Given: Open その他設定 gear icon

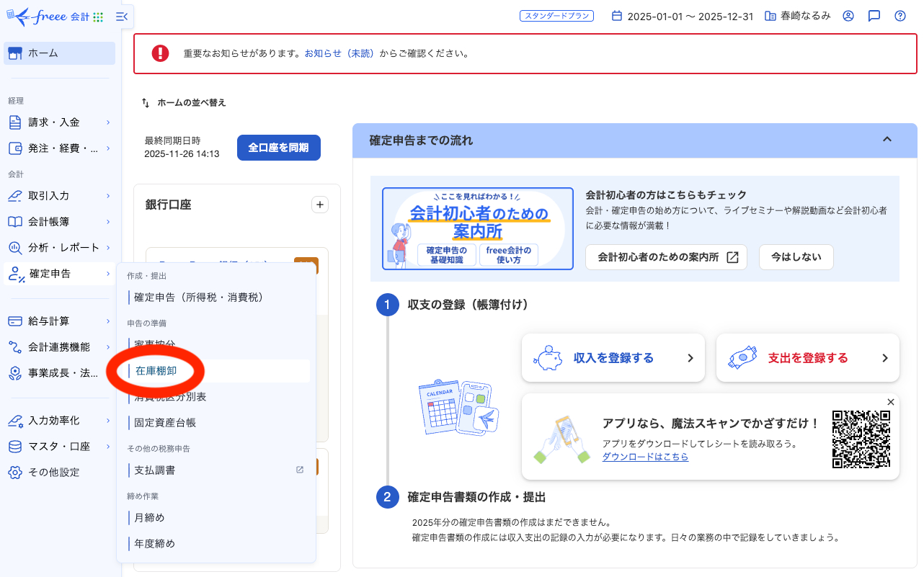Looking at the screenshot, I should (x=14, y=472).
